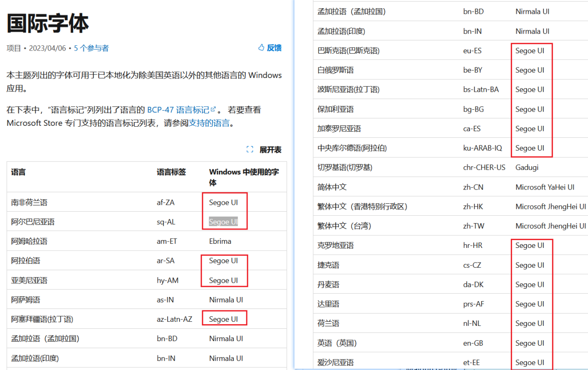Image resolution: width=588 pixels, height=370 pixels.
Task: Select the 语言标签 column header
Action: coord(171,172)
